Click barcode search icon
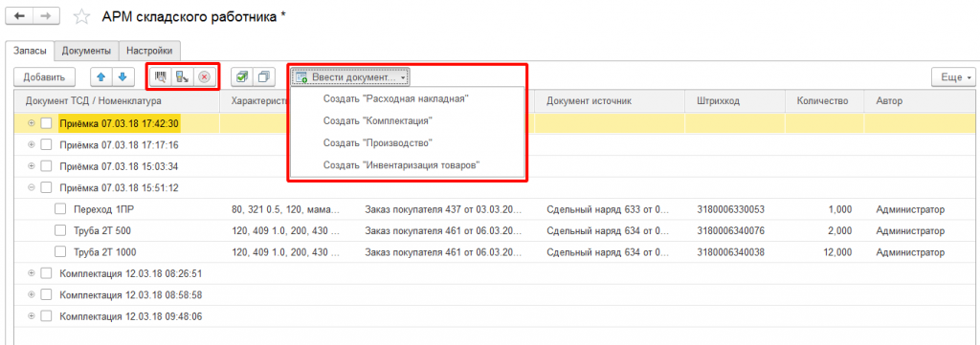This screenshot has height=345, width=980. (161, 76)
